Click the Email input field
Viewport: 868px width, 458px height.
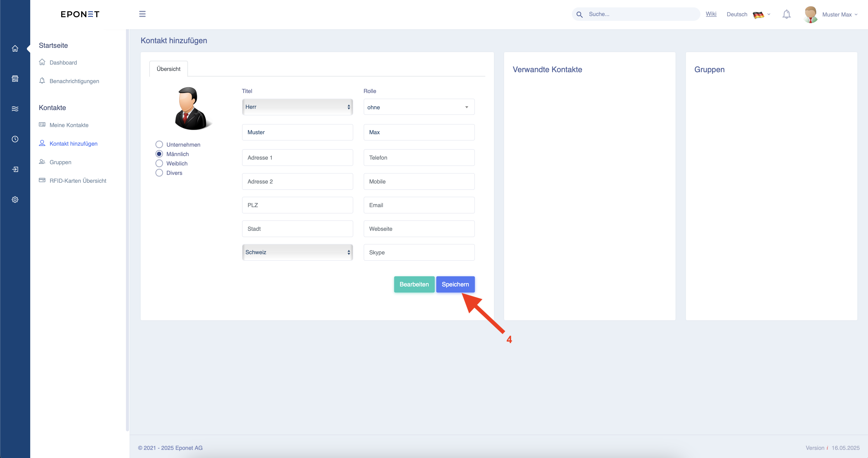419,205
